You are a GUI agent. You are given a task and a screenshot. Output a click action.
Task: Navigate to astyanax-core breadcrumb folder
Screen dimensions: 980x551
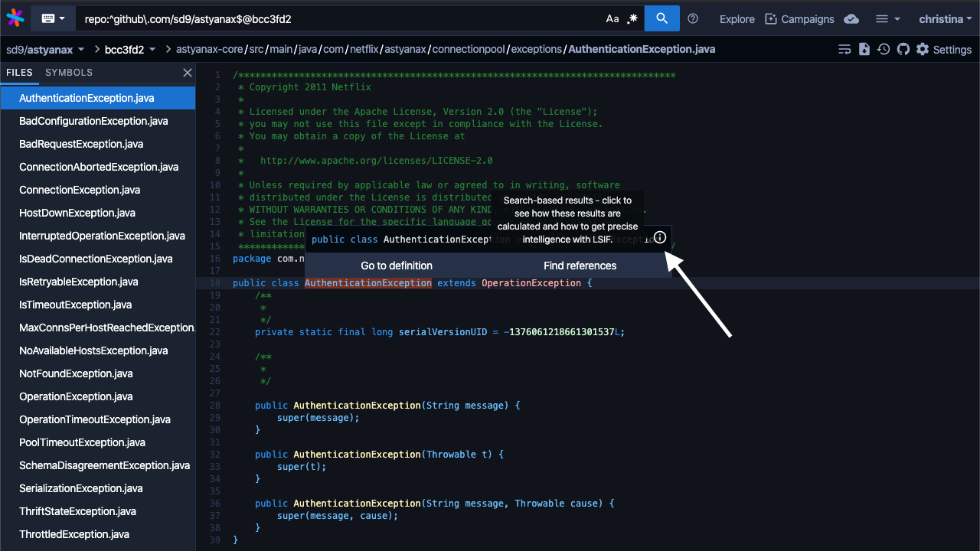[x=209, y=49]
